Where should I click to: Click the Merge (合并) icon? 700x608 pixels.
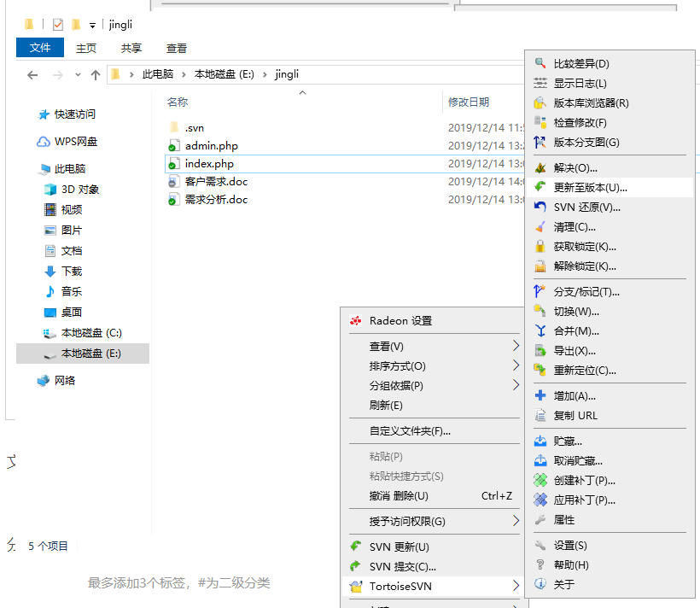click(540, 330)
